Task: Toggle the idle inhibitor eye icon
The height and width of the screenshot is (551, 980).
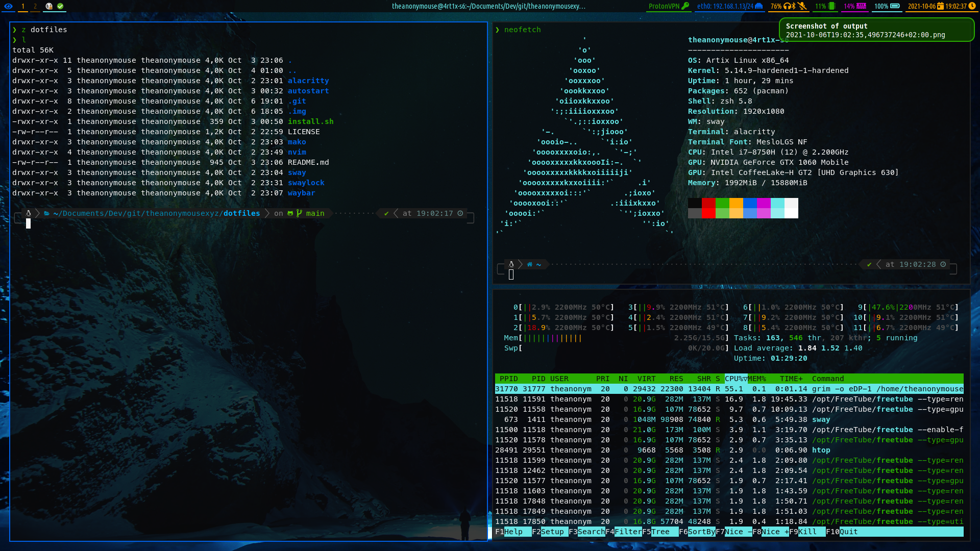Action: click(x=8, y=6)
